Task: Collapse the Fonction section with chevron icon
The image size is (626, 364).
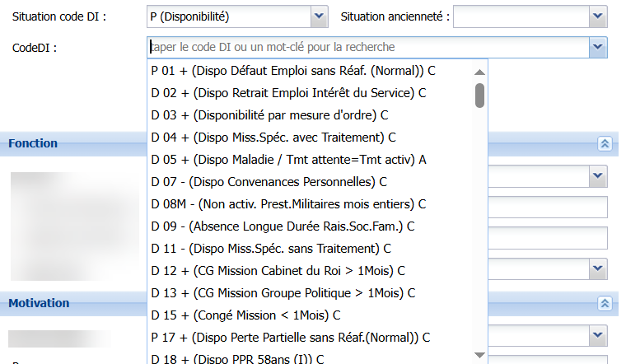Action: click(605, 144)
